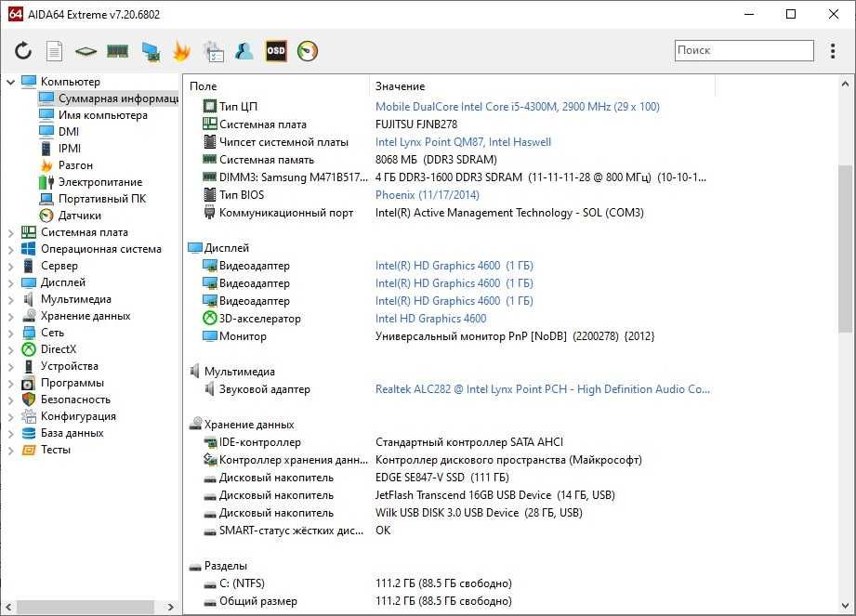Expand the Сеть tree node

[x=10, y=334]
